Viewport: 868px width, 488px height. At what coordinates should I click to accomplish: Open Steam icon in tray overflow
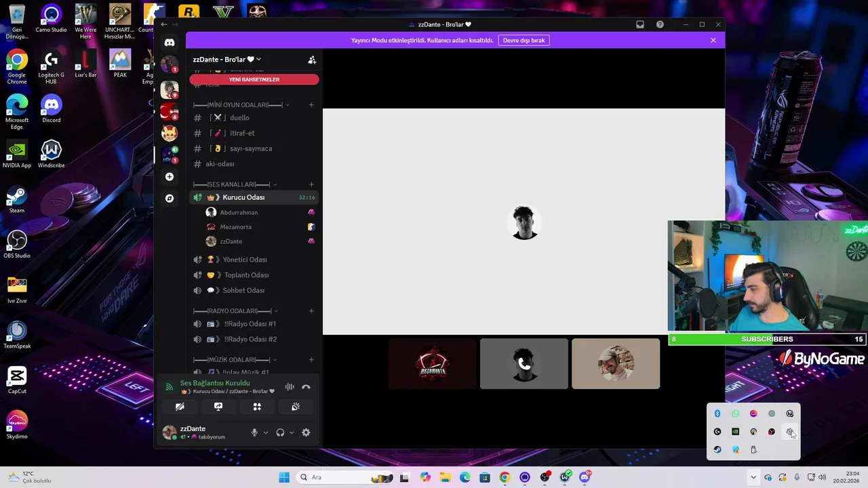click(x=717, y=449)
